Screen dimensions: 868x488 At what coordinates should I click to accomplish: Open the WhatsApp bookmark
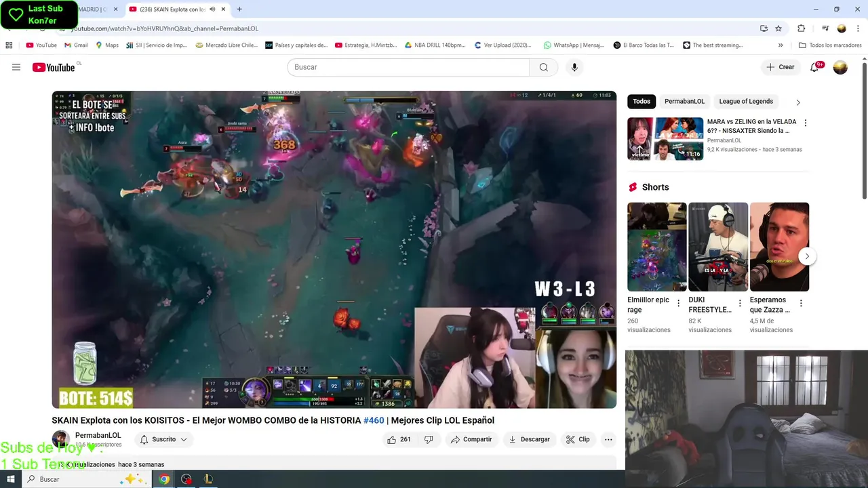pyautogui.click(x=574, y=45)
